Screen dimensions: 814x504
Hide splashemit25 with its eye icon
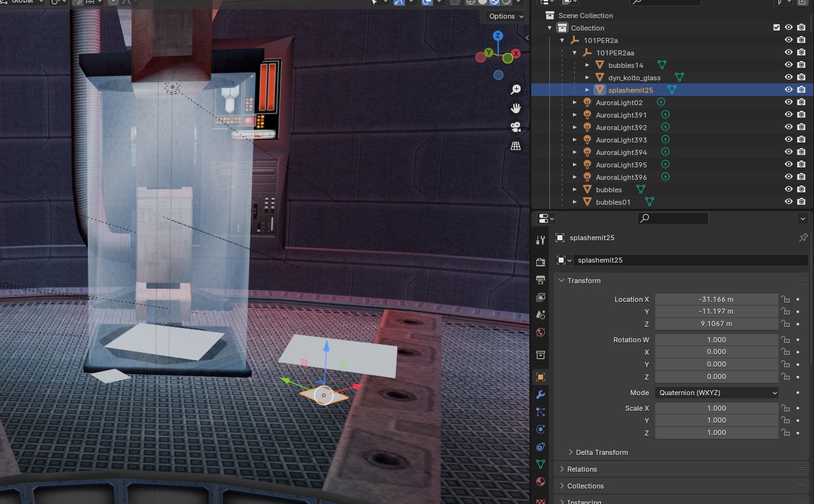(x=788, y=90)
